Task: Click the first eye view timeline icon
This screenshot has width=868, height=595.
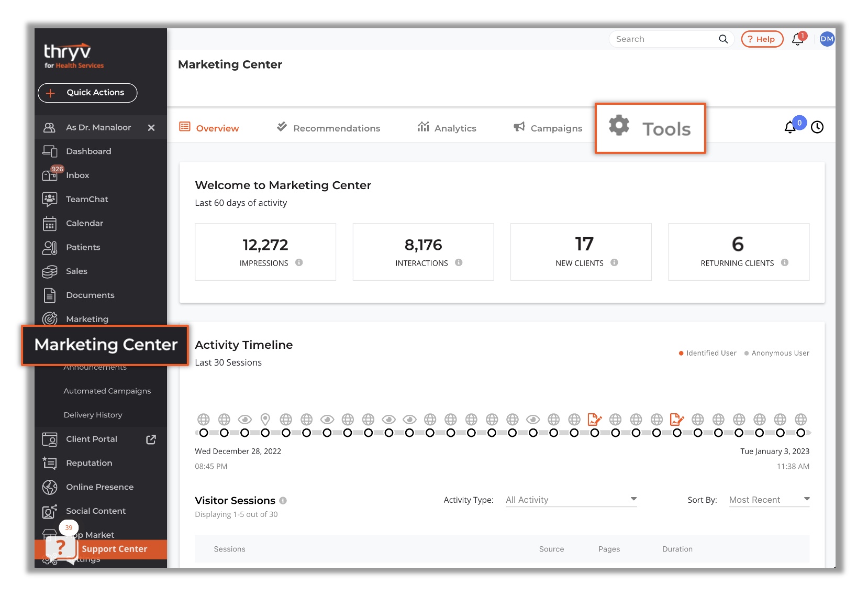Action: tap(244, 420)
